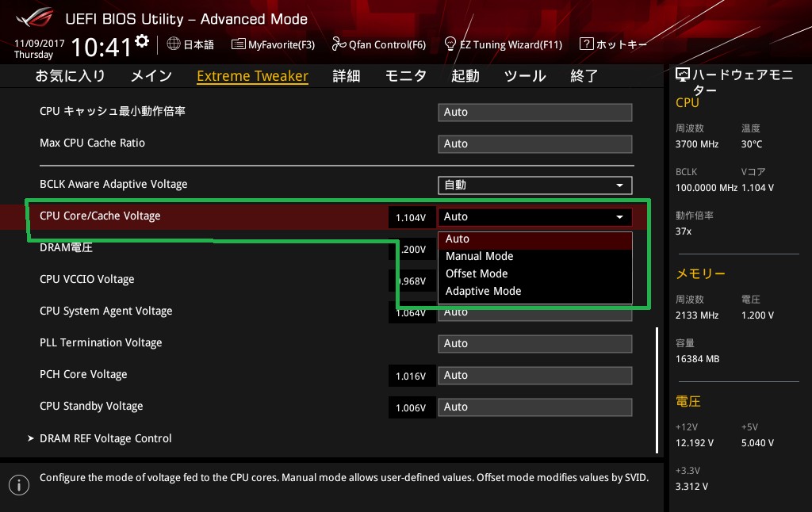Open MyFavorite(F3) list icon
Image resolution: width=812 pixels, height=512 pixels.
coord(238,44)
